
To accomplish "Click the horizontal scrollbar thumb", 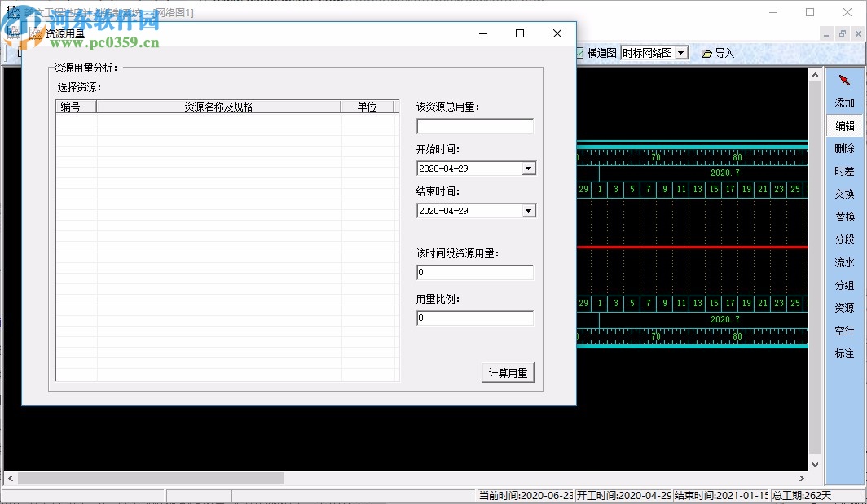I will pyautogui.click(x=151, y=479).
